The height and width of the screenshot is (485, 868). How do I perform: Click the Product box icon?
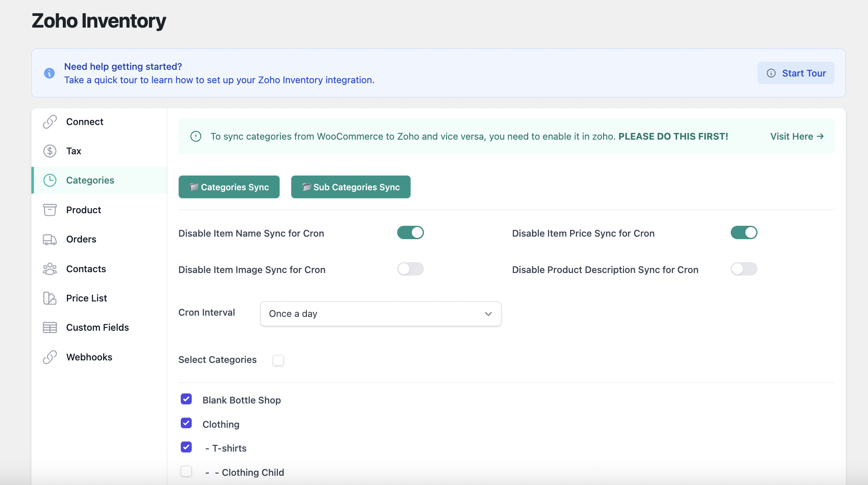pyautogui.click(x=50, y=210)
